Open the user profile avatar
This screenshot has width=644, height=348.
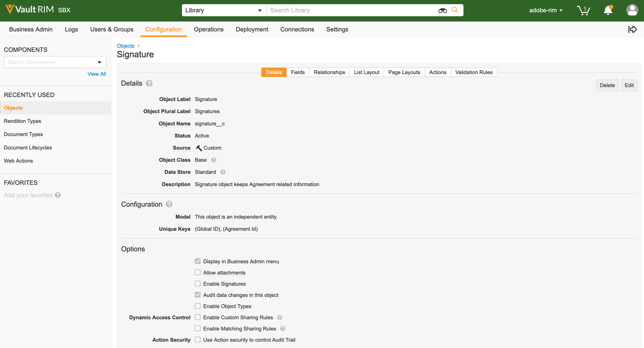(632, 10)
